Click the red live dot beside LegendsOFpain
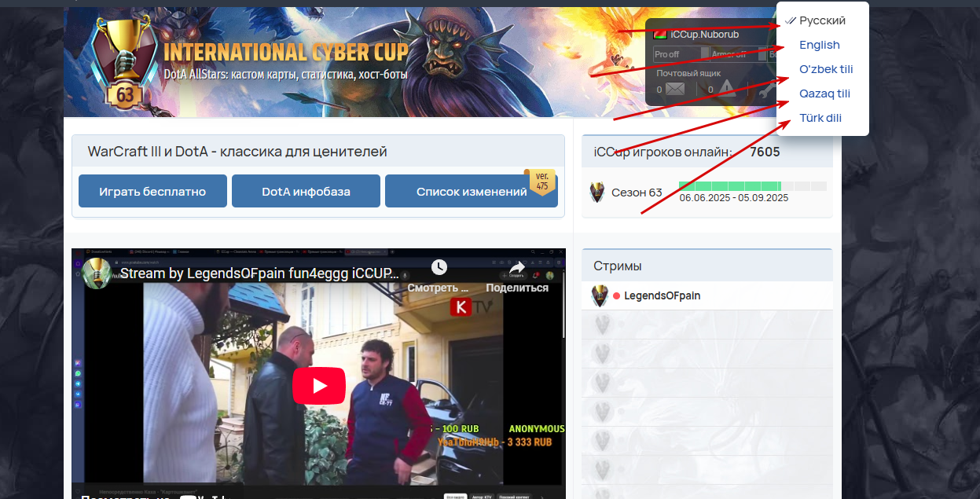980x499 pixels. click(x=617, y=296)
